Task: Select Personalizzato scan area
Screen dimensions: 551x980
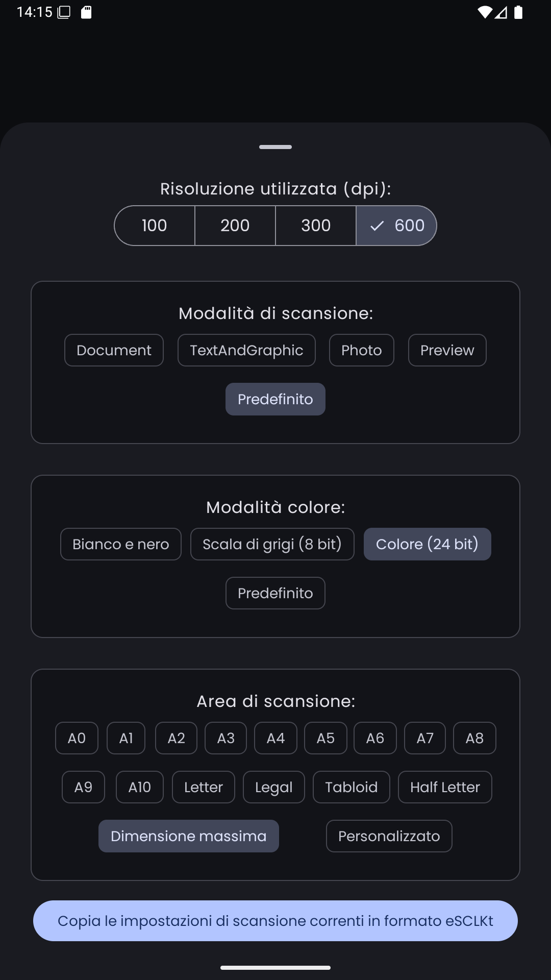Action: pyautogui.click(x=389, y=836)
